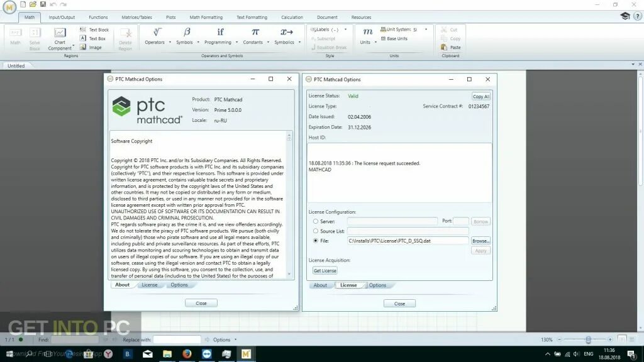Screen dimensions: 644x362
Task: Open File Explorer from the taskbar
Action: click(167, 354)
